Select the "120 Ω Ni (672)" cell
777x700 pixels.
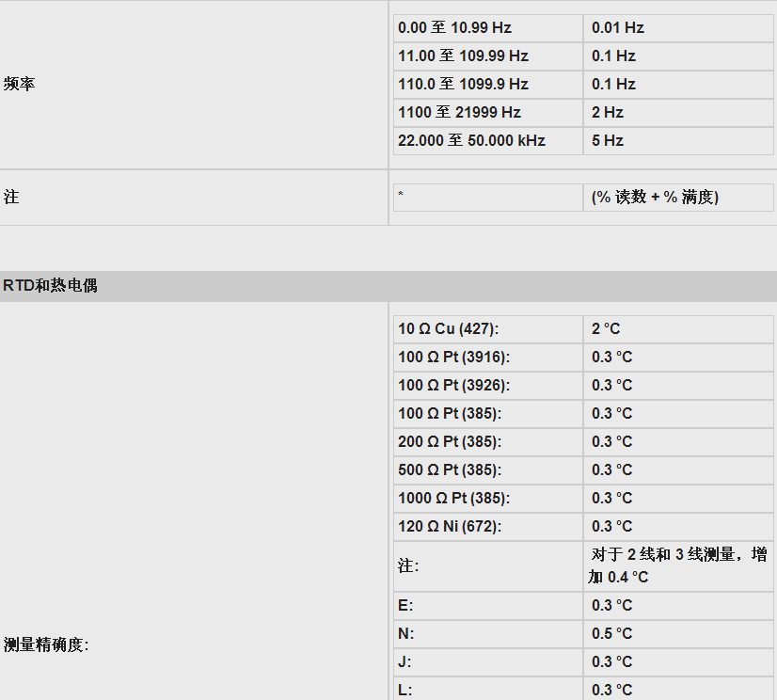(450, 527)
